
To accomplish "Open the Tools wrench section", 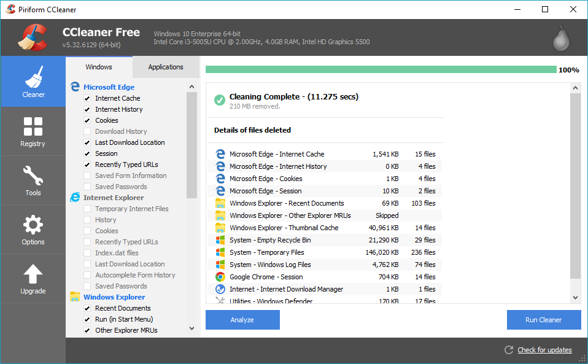I will pyautogui.click(x=33, y=180).
